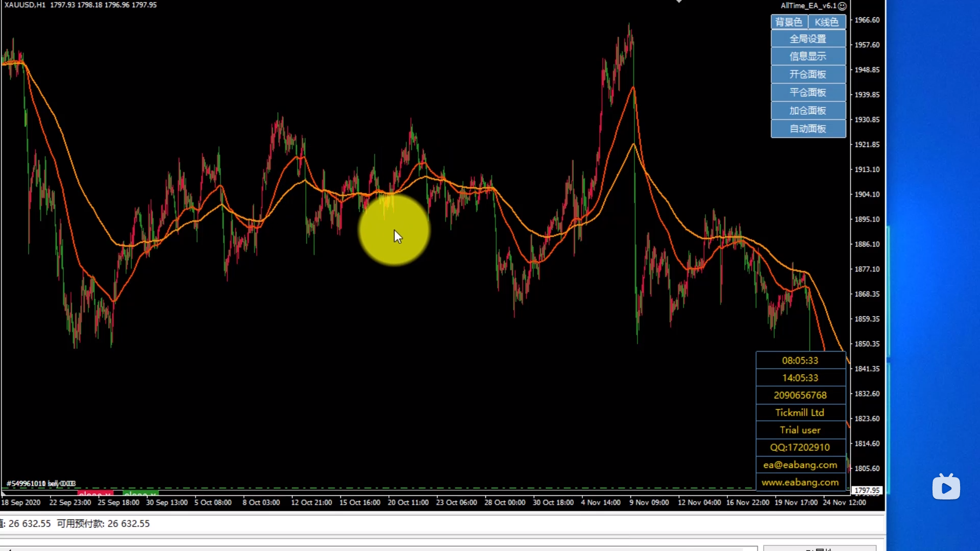This screenshot has height=551, width=980.
Task: Click the current price label 1797.95
Action: 867,490
